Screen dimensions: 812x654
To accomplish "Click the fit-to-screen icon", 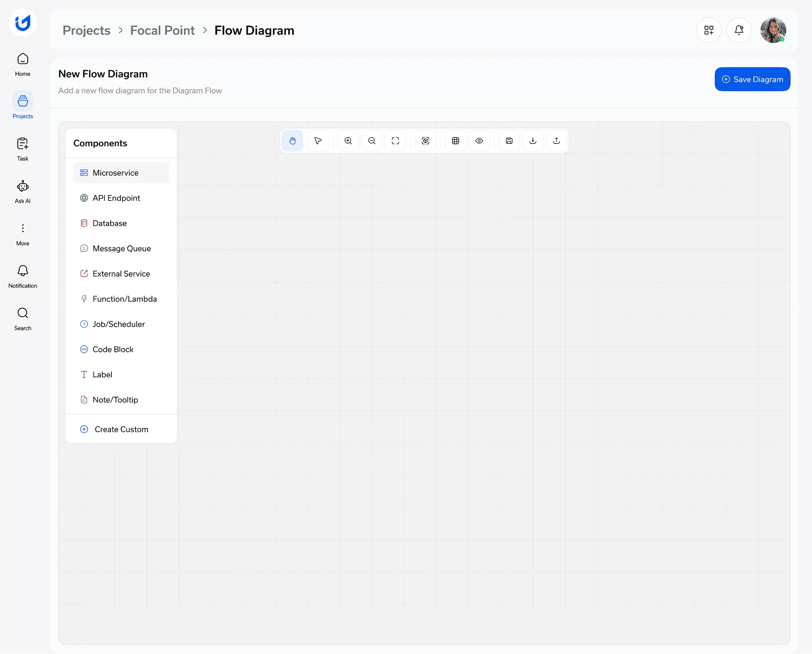I will point(395,141).
